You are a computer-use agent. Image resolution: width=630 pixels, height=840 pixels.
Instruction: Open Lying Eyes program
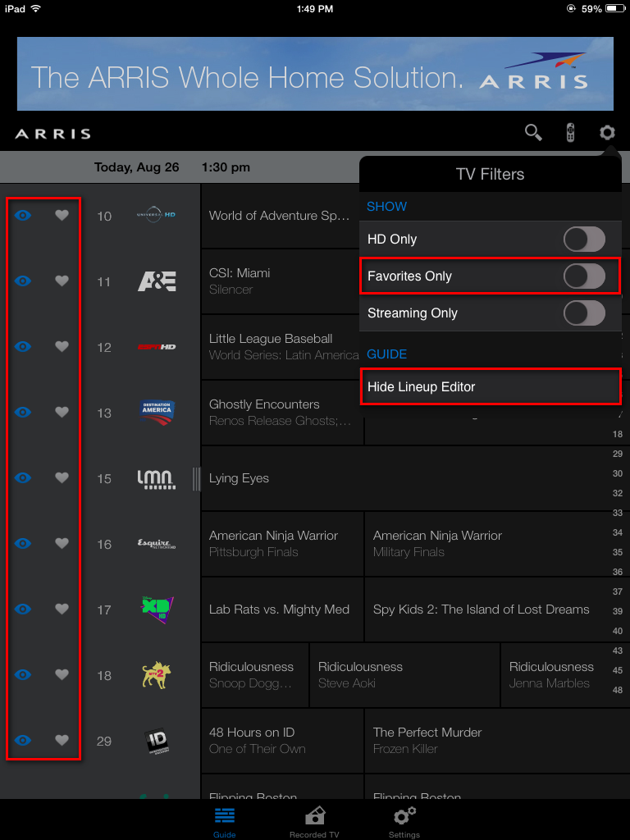point(407,478)
